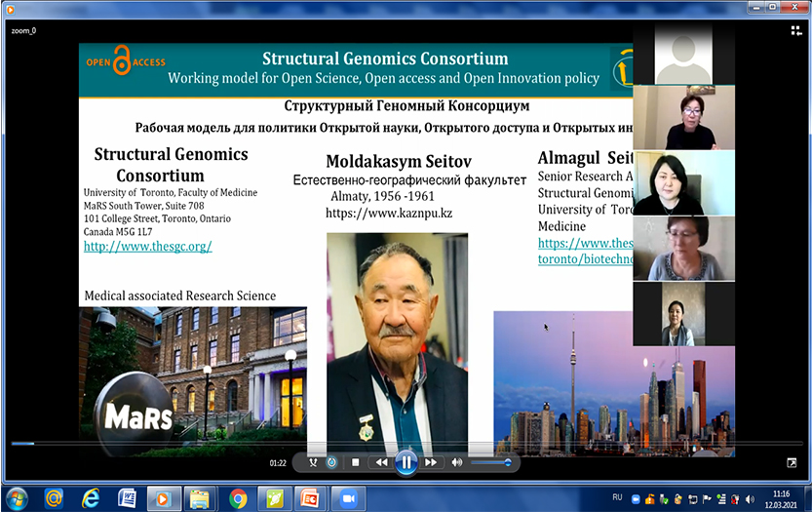Click the zoom_0 video title

(23, 30)
